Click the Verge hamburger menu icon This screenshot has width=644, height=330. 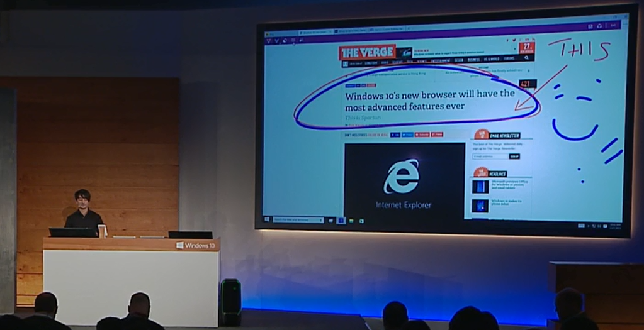[346, 64]
